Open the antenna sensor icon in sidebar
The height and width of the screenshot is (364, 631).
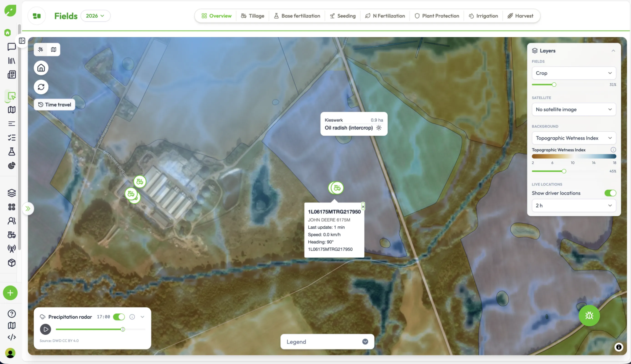(x=12, y=248)
